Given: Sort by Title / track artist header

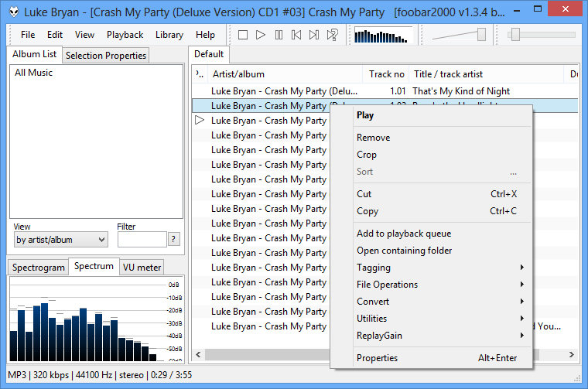Looking at the screenshot, I should [487, 74].
